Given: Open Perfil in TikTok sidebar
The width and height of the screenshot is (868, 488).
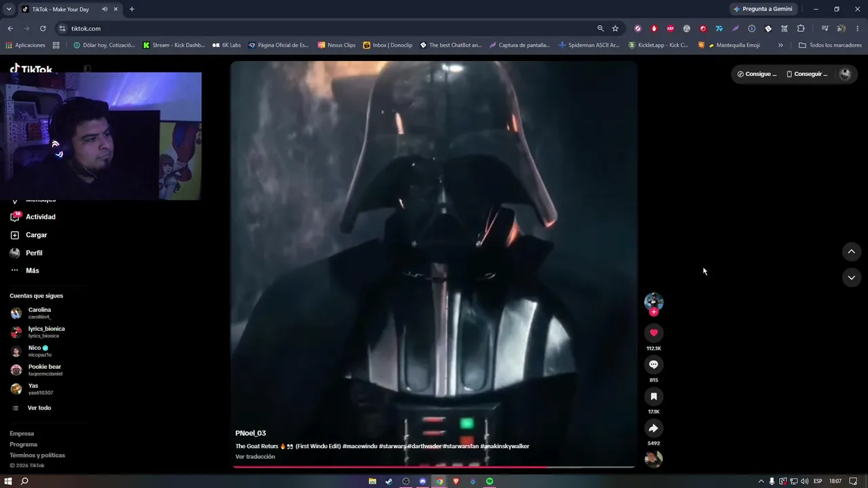Looking at the screenshot, I should 26,253.
